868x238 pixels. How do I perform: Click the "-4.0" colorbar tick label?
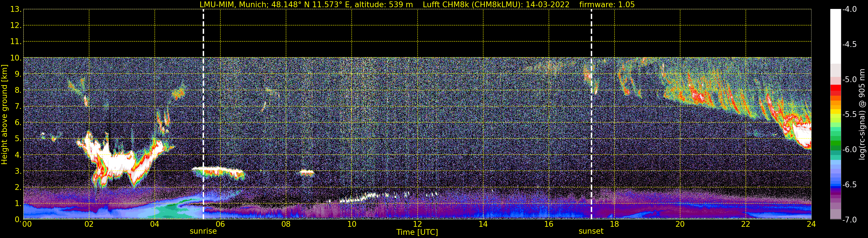[x=849, y=9]
